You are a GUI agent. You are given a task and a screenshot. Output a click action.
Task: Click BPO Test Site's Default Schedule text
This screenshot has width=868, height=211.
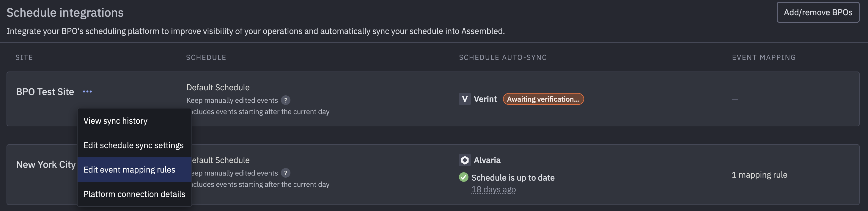[218, 87]
